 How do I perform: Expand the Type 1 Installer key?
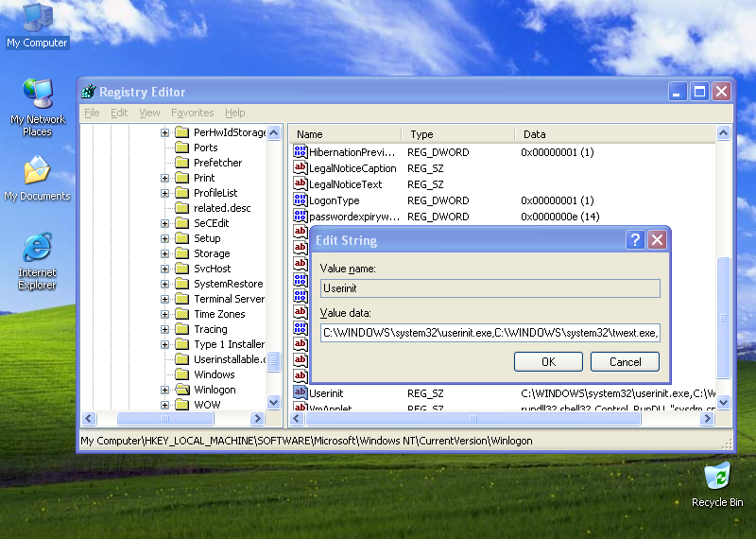tap(164, 344)
